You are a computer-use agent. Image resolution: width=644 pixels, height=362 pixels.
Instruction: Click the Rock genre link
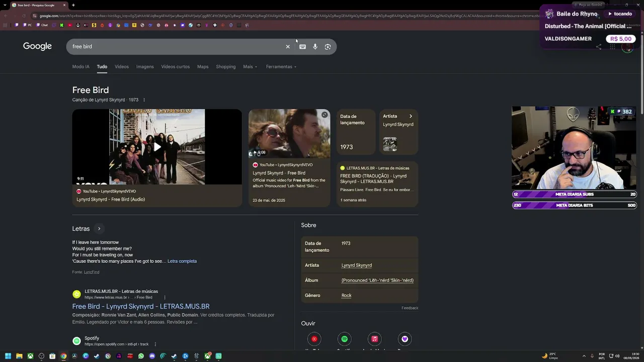click(x=347, y=296)
